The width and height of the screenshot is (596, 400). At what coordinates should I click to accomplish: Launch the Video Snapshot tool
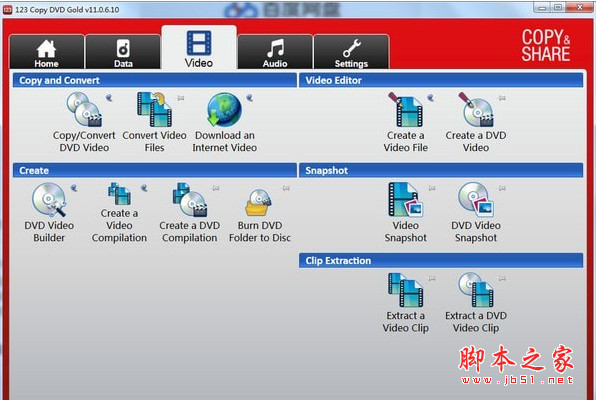point(406,212)
